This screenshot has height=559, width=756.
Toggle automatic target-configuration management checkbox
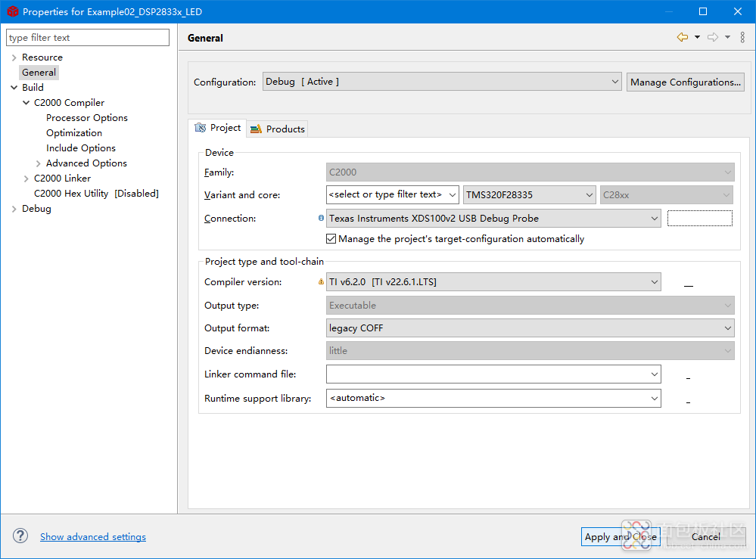pos(331,239)
